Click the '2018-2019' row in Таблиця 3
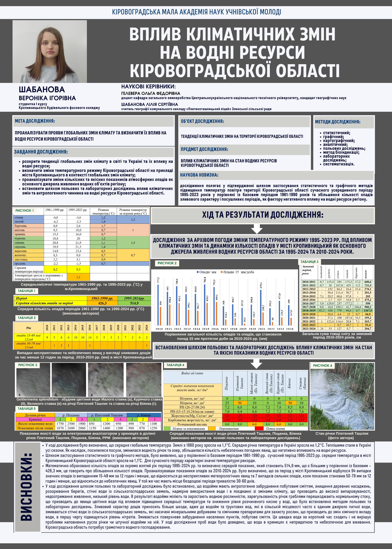Image resolution: width=392 pixels, height=549 pixels. pyautogui.click(x=337, y=311)
